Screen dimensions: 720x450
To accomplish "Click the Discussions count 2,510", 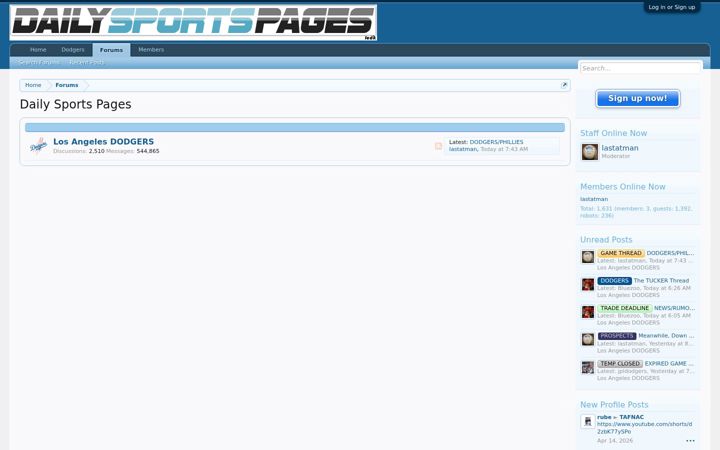I will point(96,151).
